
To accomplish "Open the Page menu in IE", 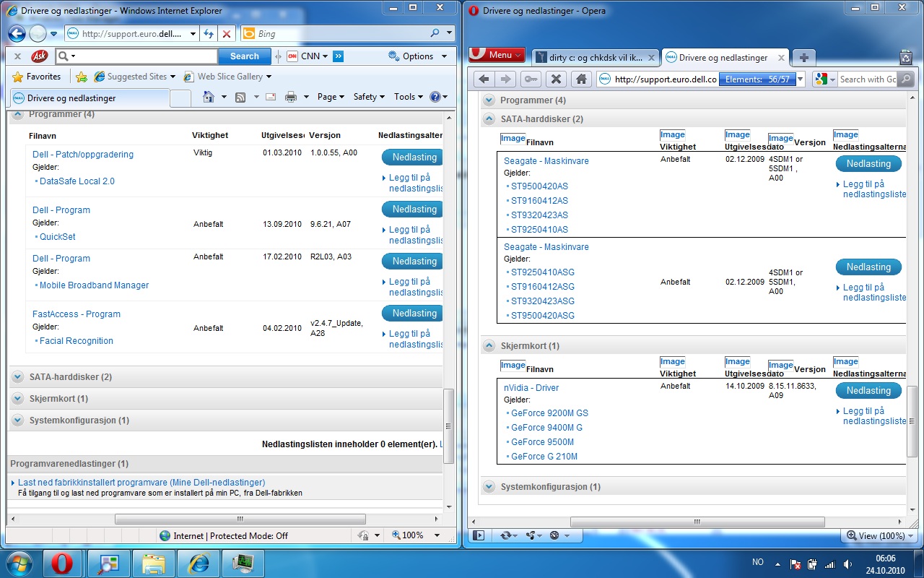I will [x=331, y=97].
